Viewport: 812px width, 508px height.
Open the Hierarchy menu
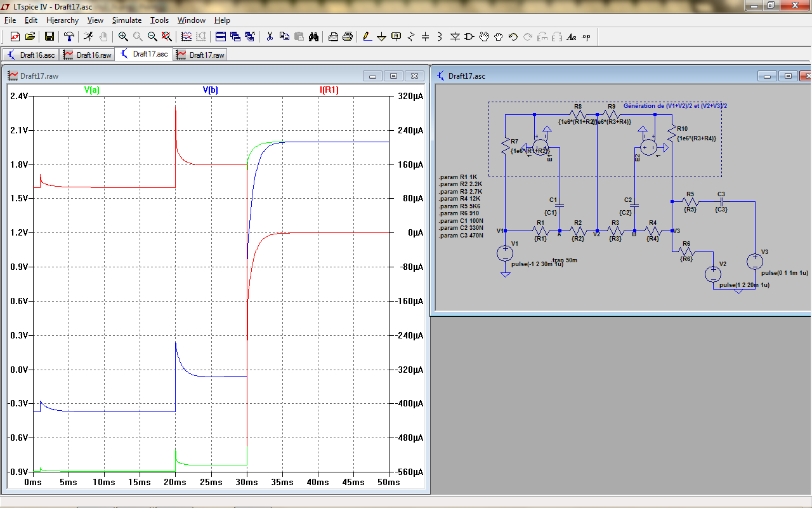click(x=62, y=20)
